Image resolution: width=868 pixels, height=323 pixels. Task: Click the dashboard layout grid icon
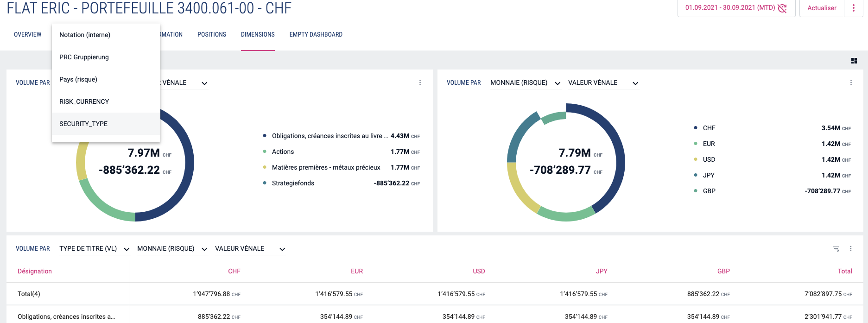pos(854,61)
